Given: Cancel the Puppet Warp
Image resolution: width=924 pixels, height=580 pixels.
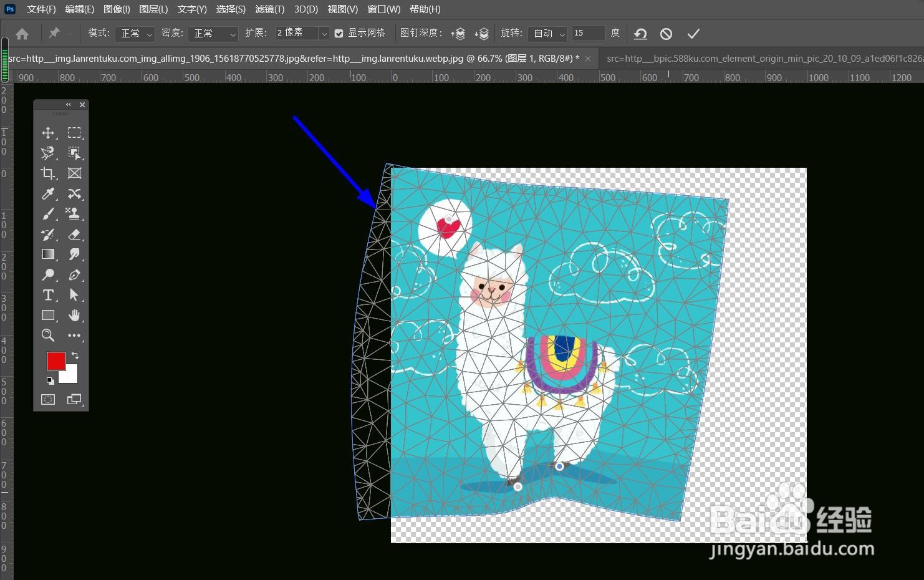Looking at the screenshot, I should 666,34.
